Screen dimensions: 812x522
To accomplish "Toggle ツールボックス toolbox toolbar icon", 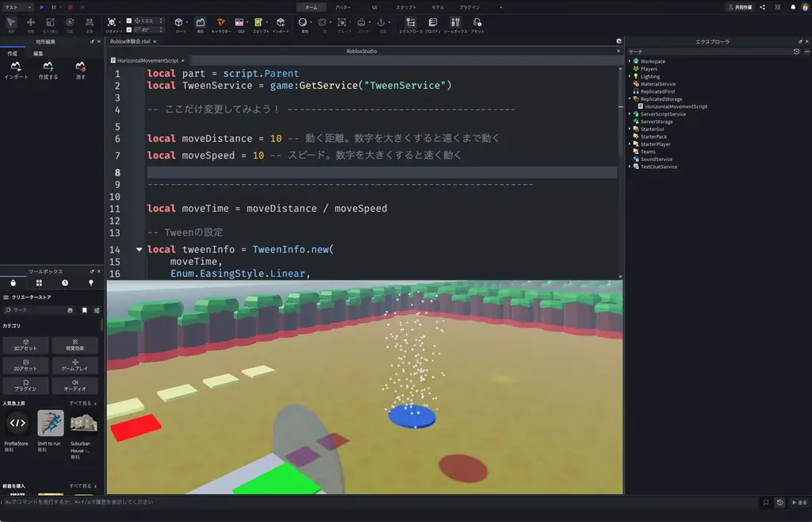I will tap(455, 23).
